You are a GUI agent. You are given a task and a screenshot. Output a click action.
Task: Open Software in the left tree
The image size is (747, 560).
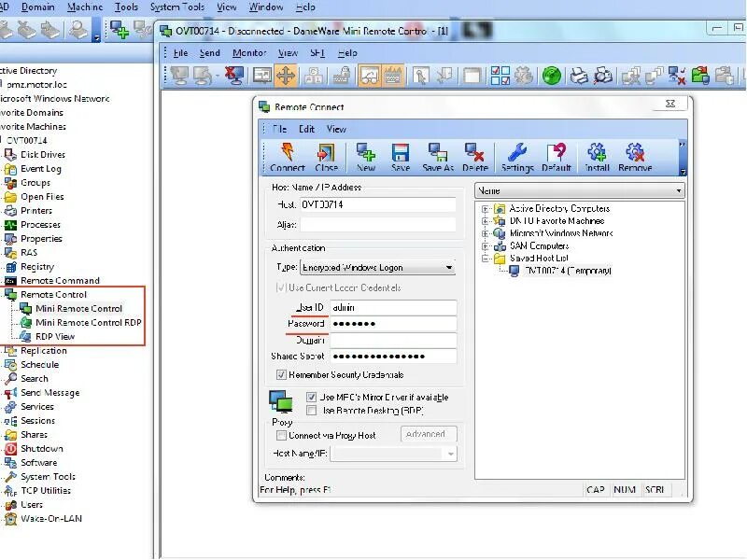pos(38,462)
